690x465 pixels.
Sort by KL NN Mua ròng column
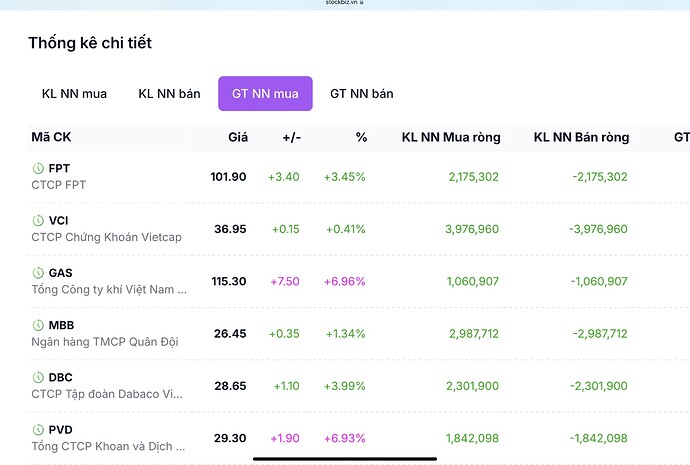[450, 137]
